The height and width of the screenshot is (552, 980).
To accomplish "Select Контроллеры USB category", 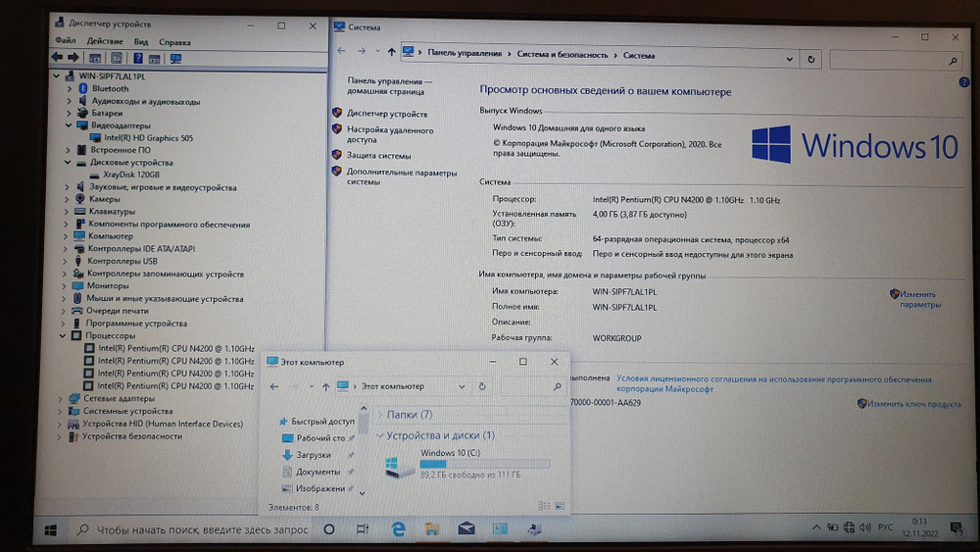I will click(122, 262).
